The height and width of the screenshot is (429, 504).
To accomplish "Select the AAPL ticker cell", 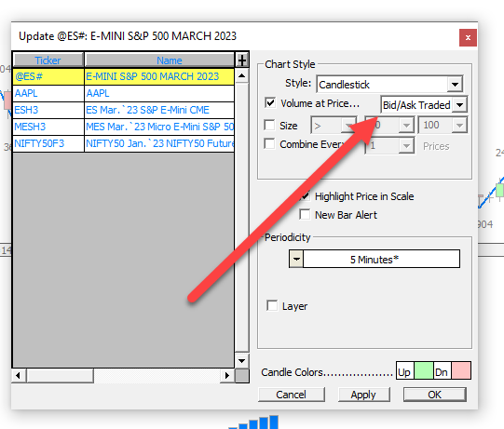I will [48, 93].
